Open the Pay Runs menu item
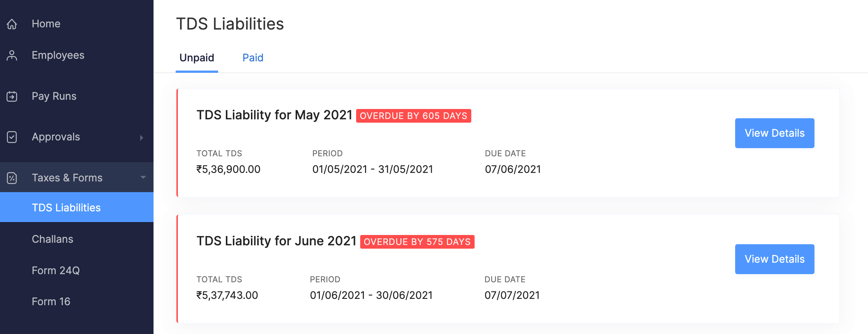The image size is (868, 334). click(x=54, y=96)
